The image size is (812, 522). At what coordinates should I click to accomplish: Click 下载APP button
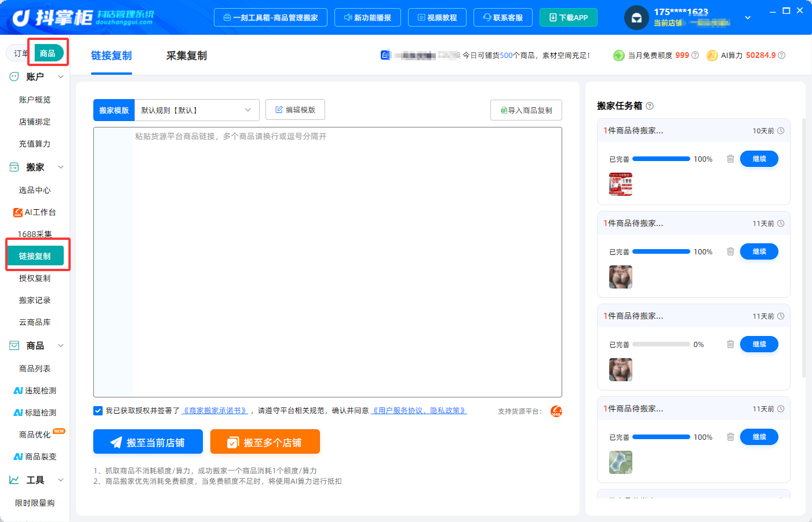point(569,17)
